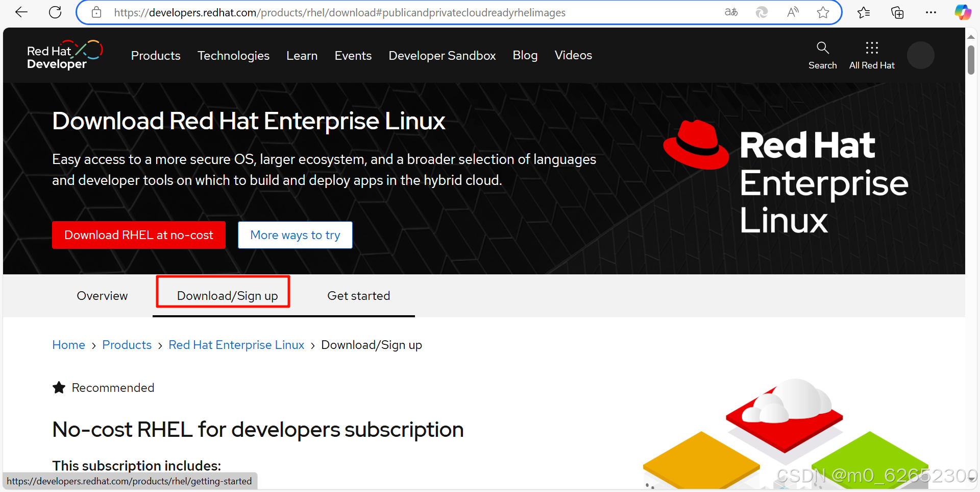Click 'This subscription includes:' text
Viewport: 980px width, 492px height.
(x=136, y=465)
